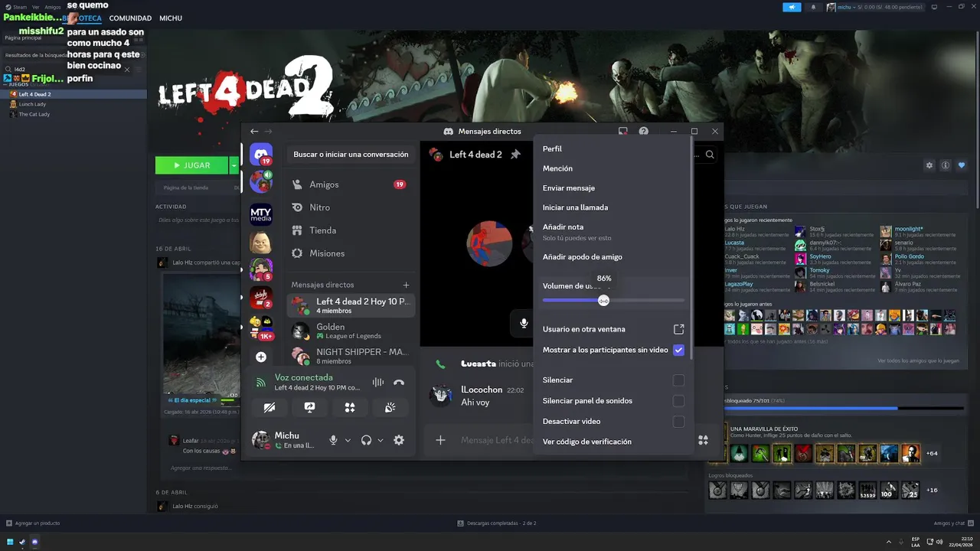The height and width of the screenshot is (551, 980).
Task: Open Amigos y chat in Steam
Action: [x=953, y=523]
